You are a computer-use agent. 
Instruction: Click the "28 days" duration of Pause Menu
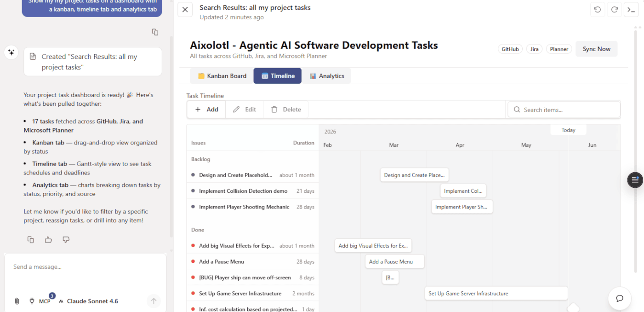pos(305,261)
